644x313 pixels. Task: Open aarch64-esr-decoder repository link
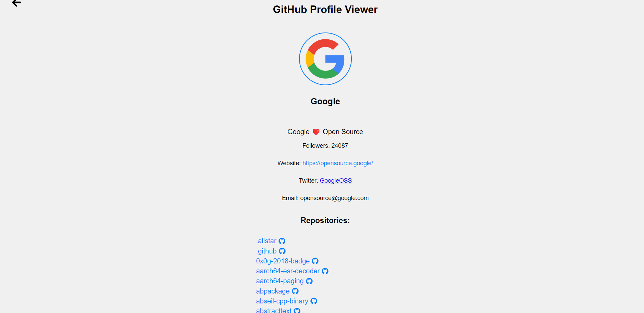click(x=288, y=271)
